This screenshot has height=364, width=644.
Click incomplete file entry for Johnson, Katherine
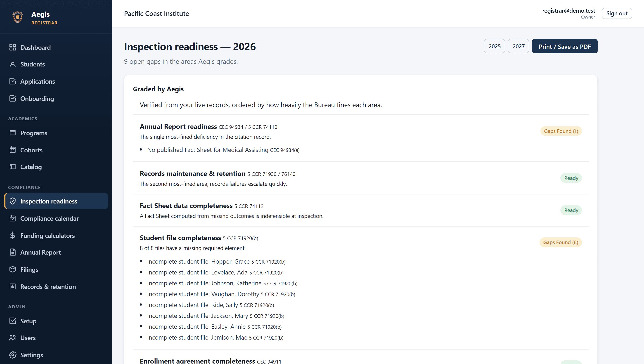point(222,283)
